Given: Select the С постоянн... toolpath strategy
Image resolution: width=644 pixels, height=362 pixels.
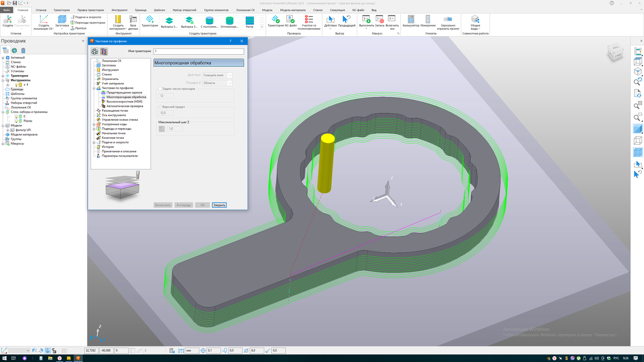Looking at the screenshot, I should pyautogui.click(x=209, y=22).
